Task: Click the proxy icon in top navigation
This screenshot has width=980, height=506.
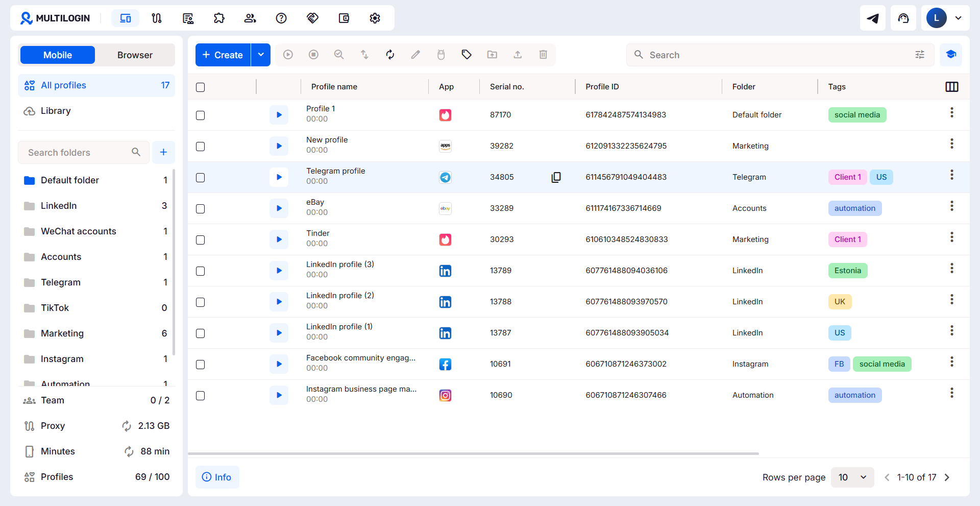Action: click(x=157, y=18)
